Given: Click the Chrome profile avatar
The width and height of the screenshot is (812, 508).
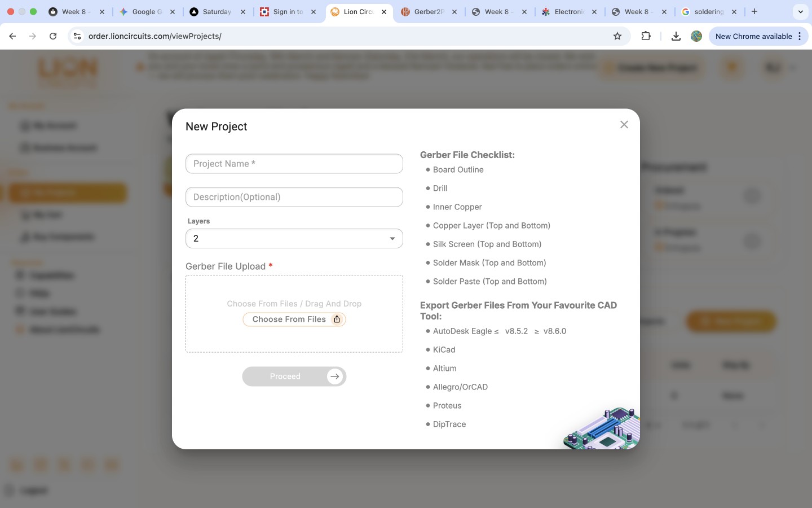Looking at the screenshot, I should [696, 36].
